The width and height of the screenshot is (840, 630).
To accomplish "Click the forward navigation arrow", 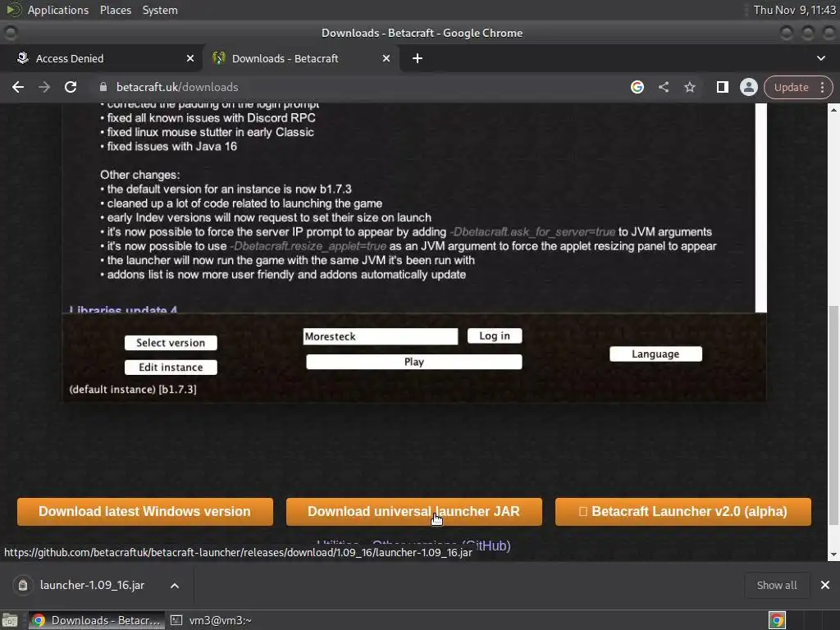I will pos(44,87).
